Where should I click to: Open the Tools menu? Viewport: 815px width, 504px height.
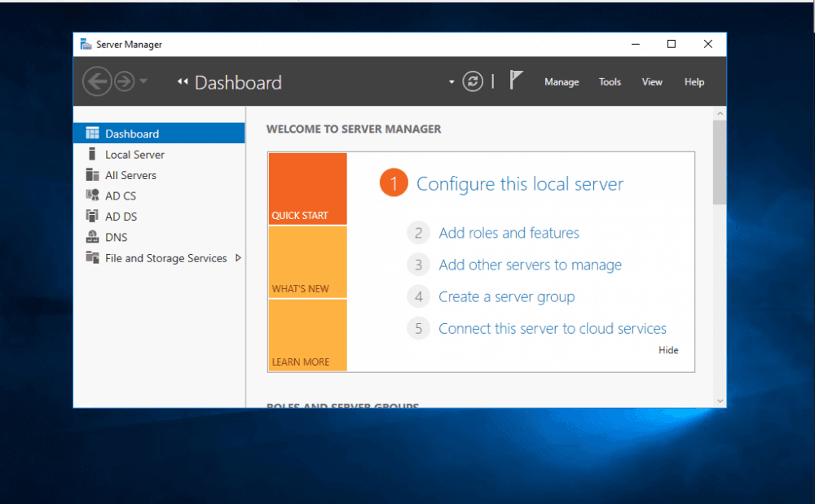pos(610,81)
